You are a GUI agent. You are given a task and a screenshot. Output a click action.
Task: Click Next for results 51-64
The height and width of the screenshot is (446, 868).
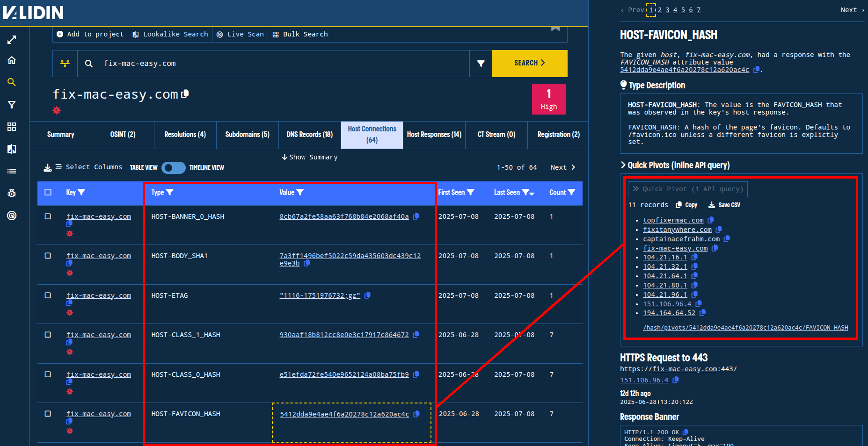point(563,167)
